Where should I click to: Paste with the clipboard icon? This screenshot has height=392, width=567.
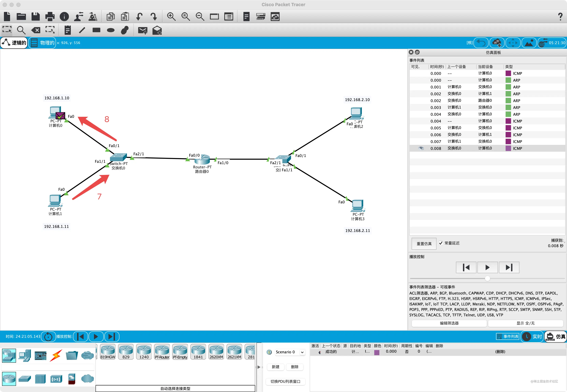[125, 17]
